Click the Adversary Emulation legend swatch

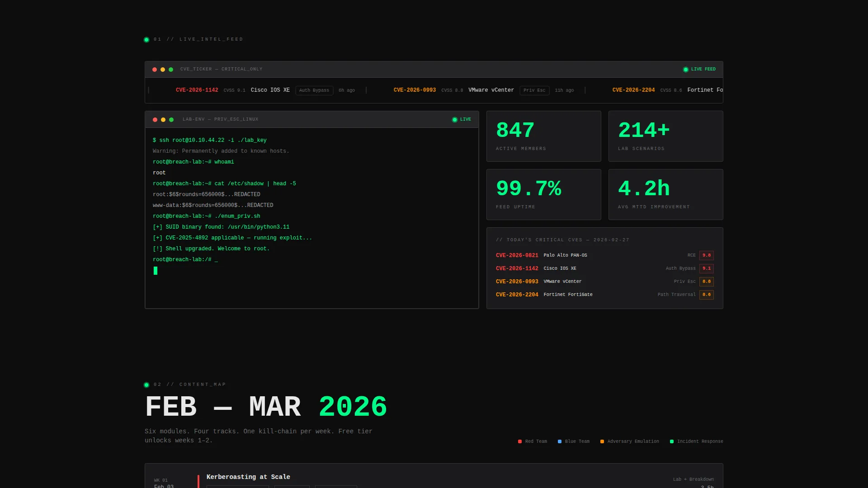pyautogui.click(x=602, y=441)
